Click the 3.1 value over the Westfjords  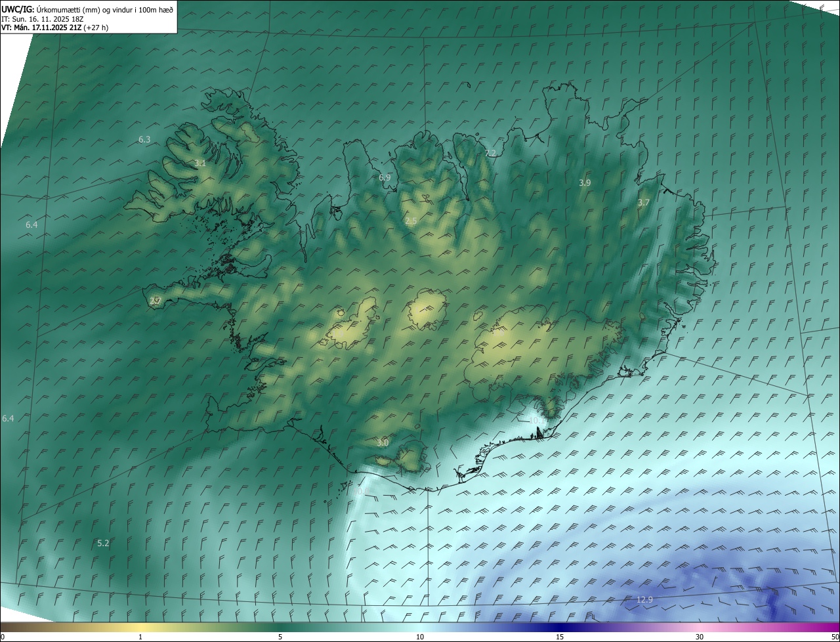[x=200, y=163]
